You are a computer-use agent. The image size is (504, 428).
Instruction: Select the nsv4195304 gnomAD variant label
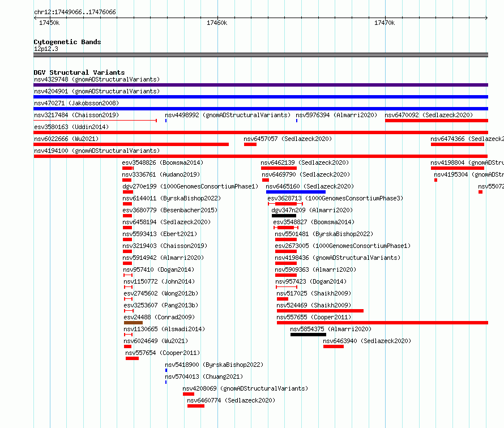coord(469,174)
